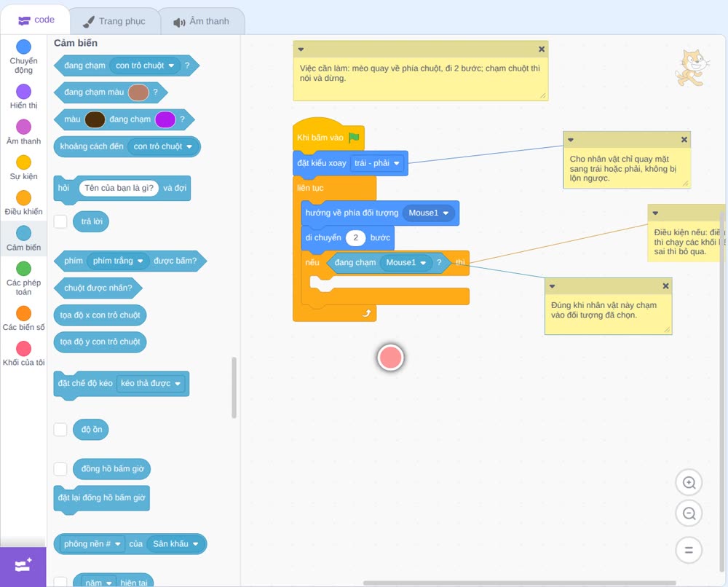Pick the purple color swatch in màu block
The image size is (728, 587).
tap(165, 119)
